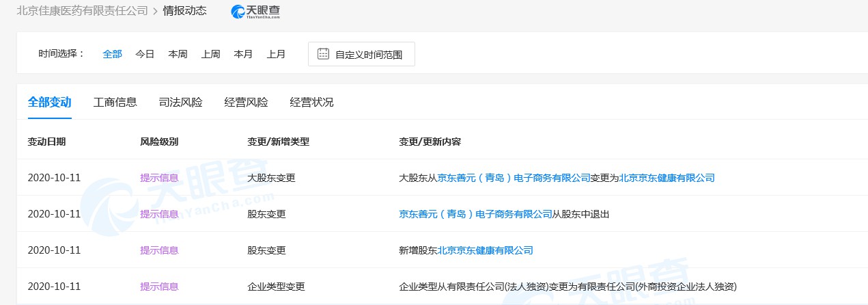Click 提示信息 in 新增股东 row
Image resolution: width=868 pixels, height=305 pixels.
point(159,250)
